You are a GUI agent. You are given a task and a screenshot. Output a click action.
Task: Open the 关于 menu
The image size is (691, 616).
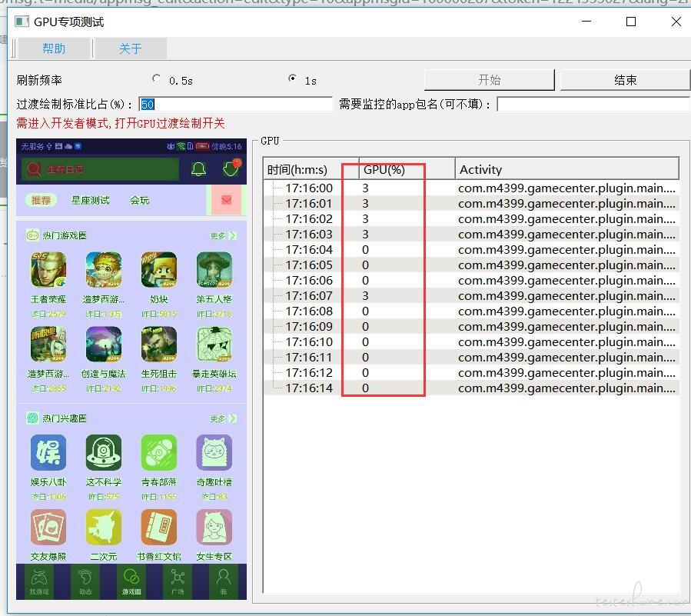[130, 48]
